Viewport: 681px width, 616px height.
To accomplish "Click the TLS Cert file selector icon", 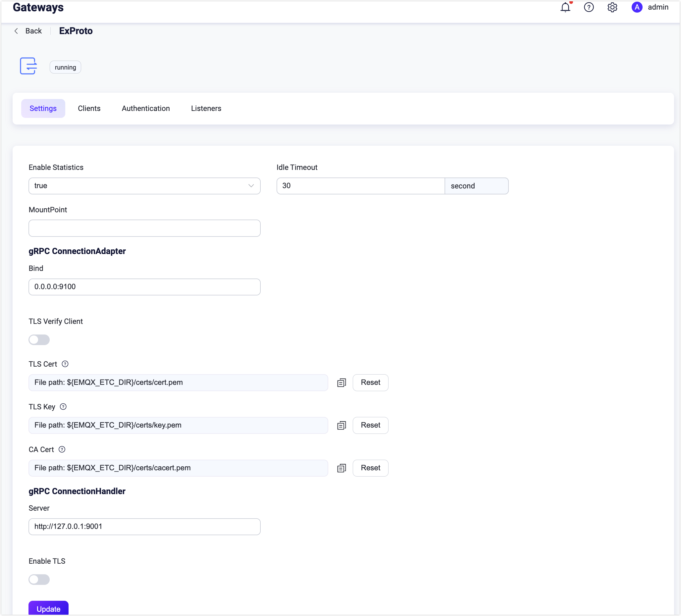I will [x=341, y=383].
